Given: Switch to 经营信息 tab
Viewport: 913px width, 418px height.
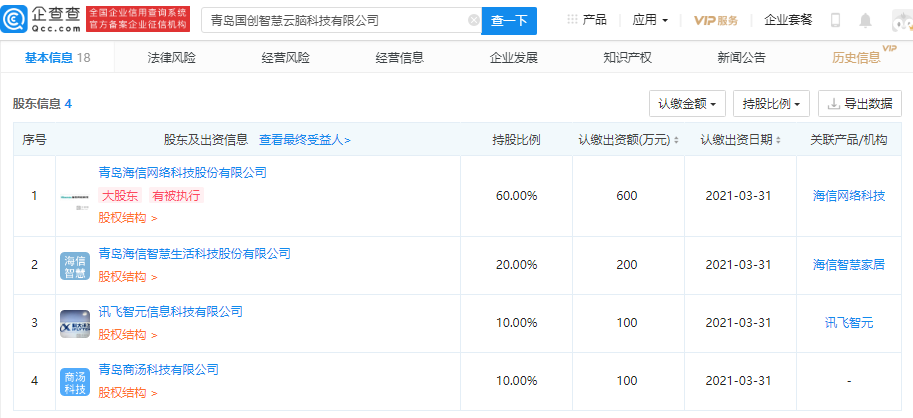Looking at the screenshot, I should pos(399,57).
